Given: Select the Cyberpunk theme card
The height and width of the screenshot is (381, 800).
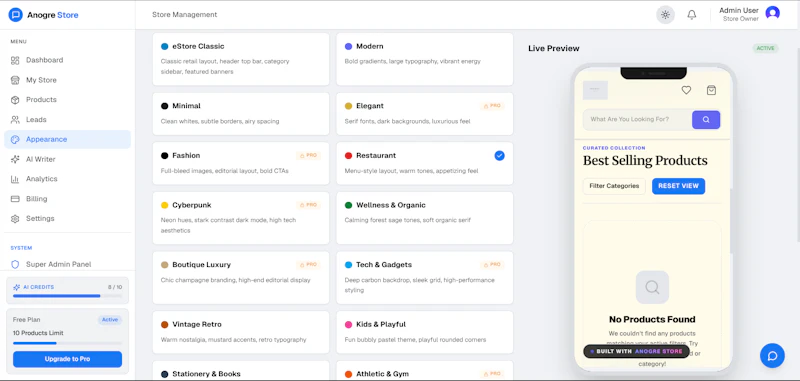Looking at the screenshot, I should coord(241,218).
